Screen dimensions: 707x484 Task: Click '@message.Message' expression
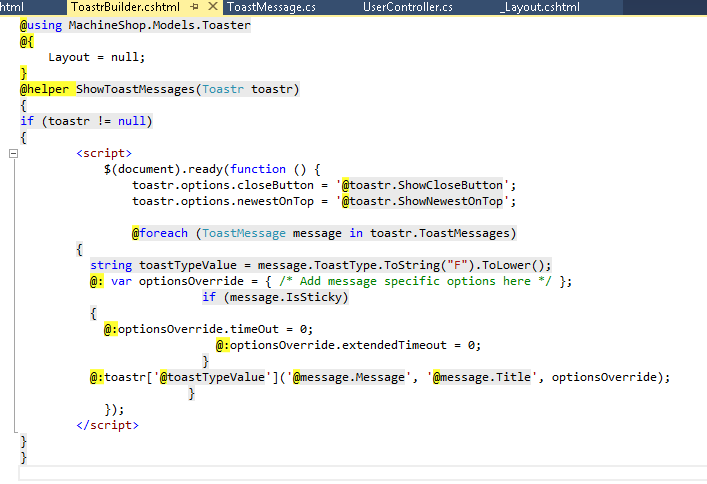[x=349, y=377]
